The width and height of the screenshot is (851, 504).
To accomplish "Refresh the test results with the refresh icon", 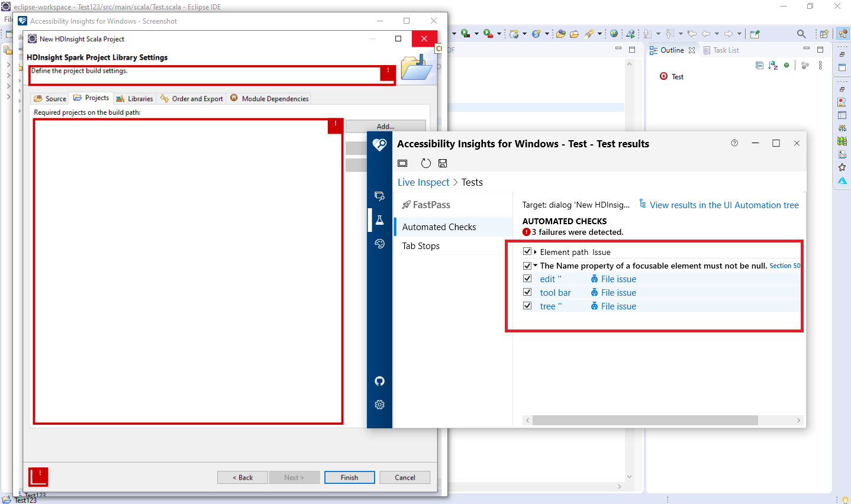I will point(425,163).
